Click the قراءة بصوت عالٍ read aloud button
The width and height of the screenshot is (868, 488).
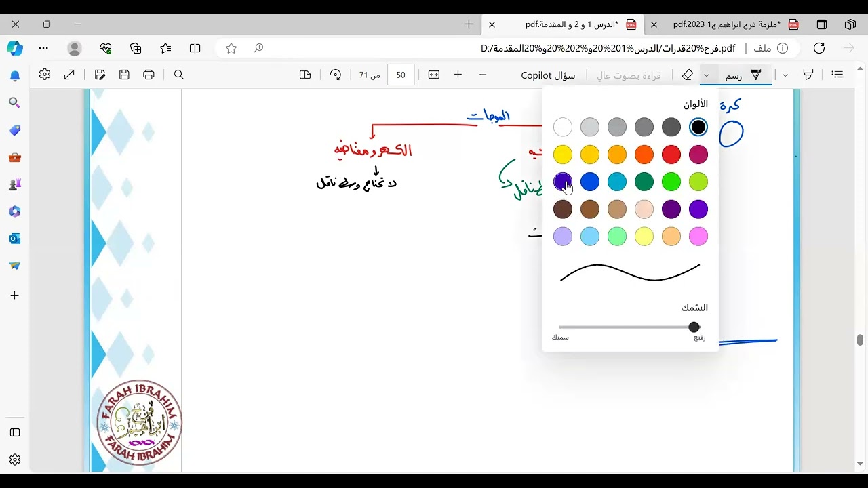pos(629,75)
